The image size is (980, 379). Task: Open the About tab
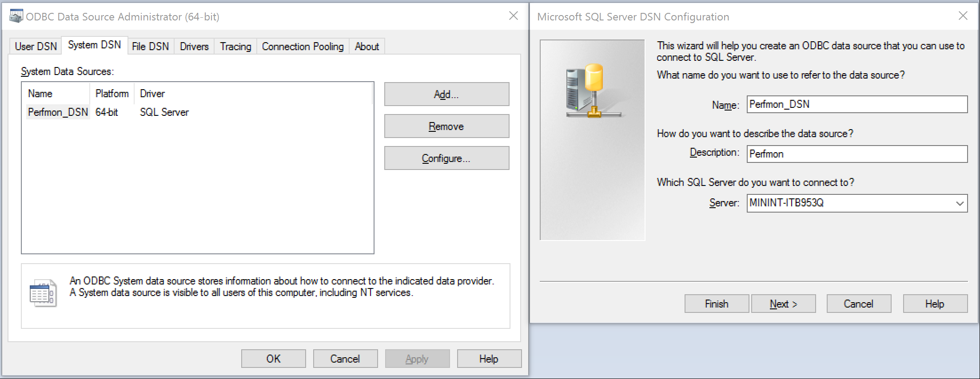(367, 46)
